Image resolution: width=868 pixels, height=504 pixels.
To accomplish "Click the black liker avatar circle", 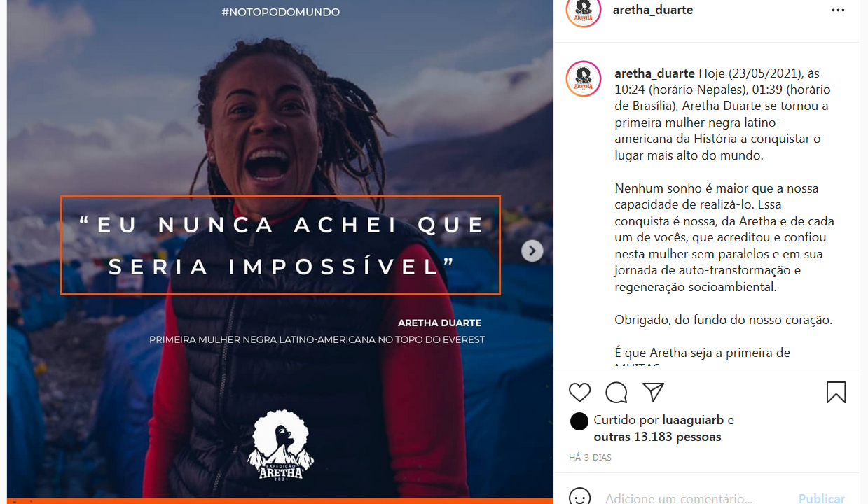I will pyautogui.click(x=579, y=421).
